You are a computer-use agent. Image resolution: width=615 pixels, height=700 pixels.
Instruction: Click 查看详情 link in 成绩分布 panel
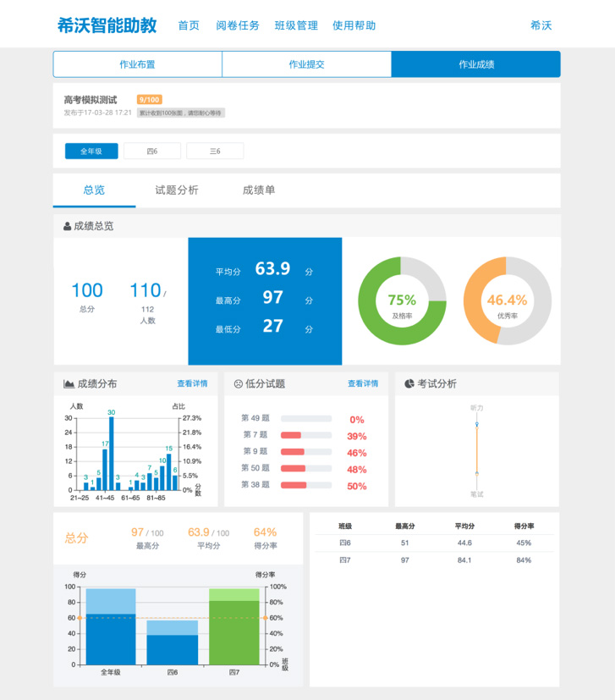pyautogui.click(x=192, y=383)
